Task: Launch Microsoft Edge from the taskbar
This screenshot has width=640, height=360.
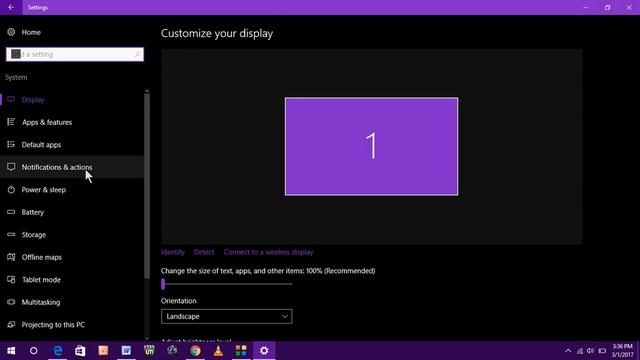Action: [x=58, y=351]
